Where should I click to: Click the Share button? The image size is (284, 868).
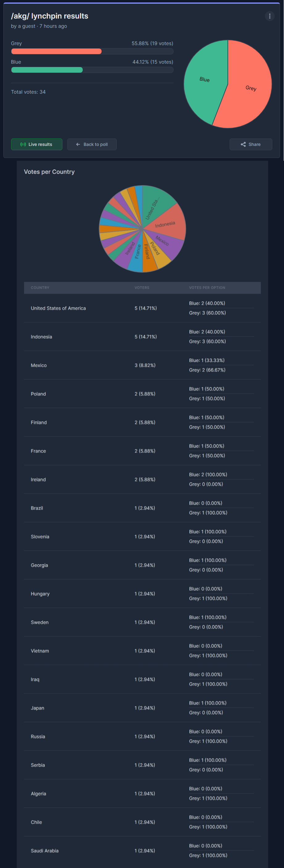click(x=251, y=144)
